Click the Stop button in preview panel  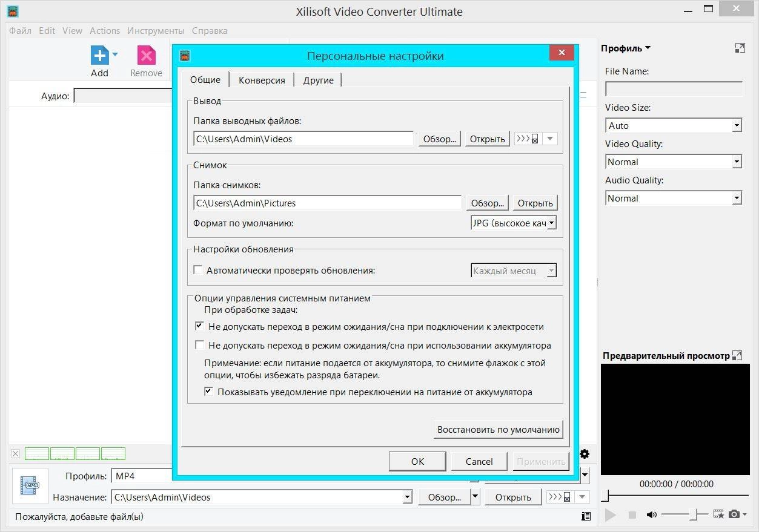click(632, 515)
